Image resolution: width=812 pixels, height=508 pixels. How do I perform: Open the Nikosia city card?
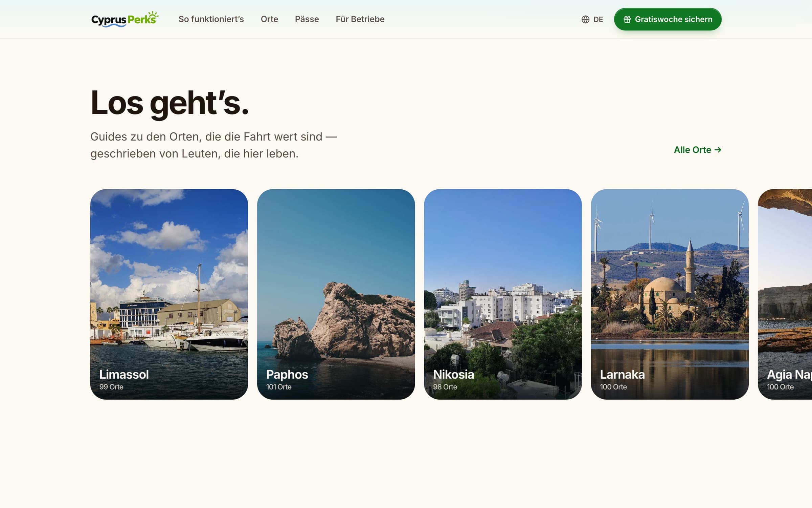click(x=503, y=294)
